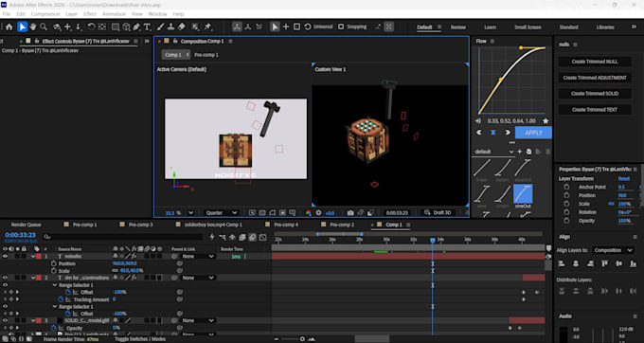Toggle Snapping checkbox in toolbar
Screen dimensions: 644x343
[341, 27]
